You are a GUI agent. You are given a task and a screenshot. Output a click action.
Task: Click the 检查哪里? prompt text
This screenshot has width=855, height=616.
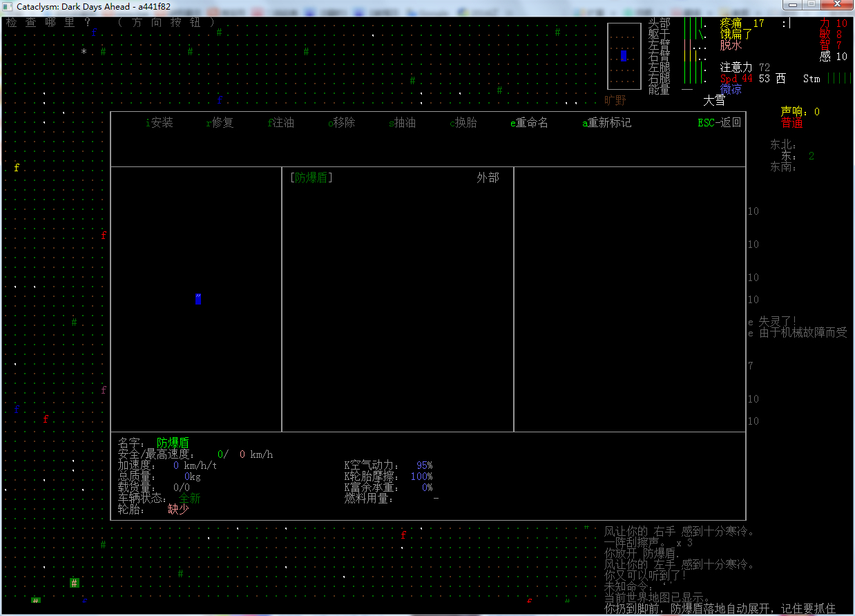tap(49, 22)
